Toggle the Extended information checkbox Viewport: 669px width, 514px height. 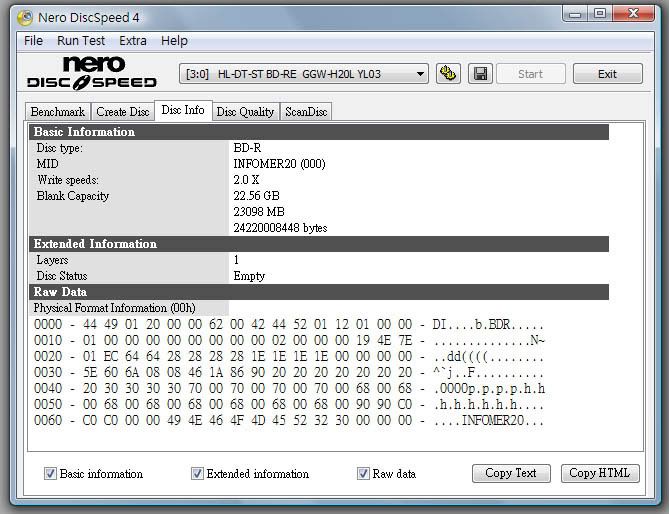point(197,473)
